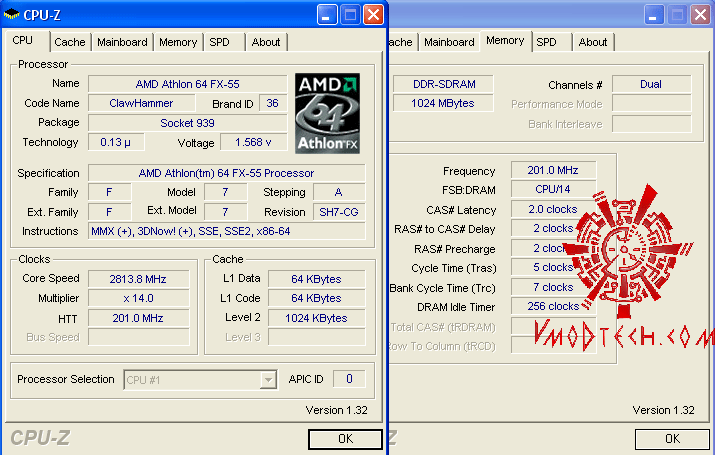The height and width of the screenshot is (455, 715).
Task: Click the Clocks group label
Action: point(34,259)
